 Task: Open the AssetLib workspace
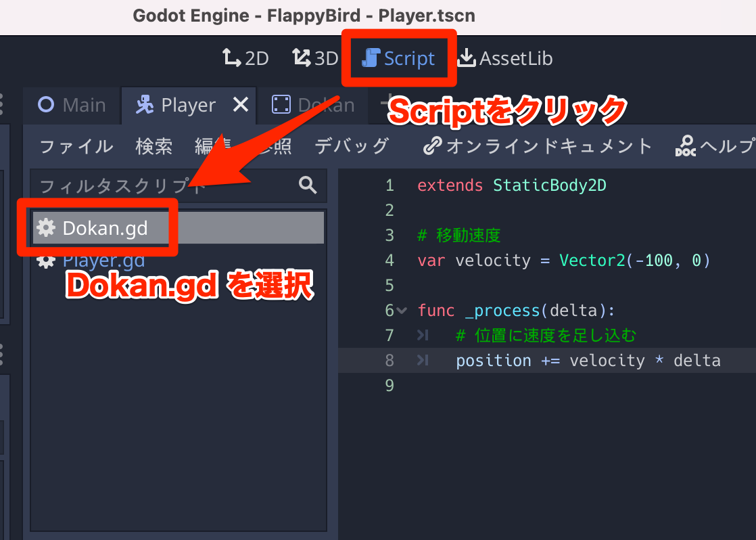click(505, 58)
